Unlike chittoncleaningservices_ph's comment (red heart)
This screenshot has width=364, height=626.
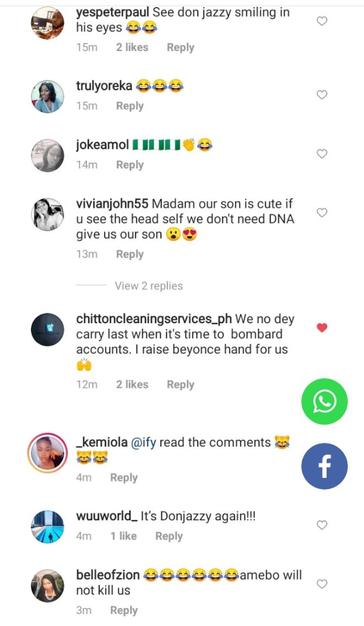[322, 328]
